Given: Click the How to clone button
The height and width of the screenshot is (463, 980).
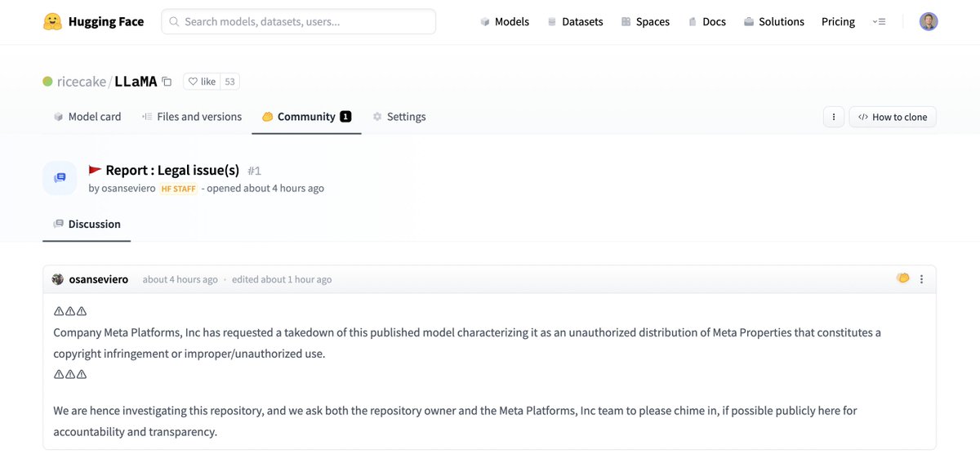Looking at the screenshot, I should (893, 117).
